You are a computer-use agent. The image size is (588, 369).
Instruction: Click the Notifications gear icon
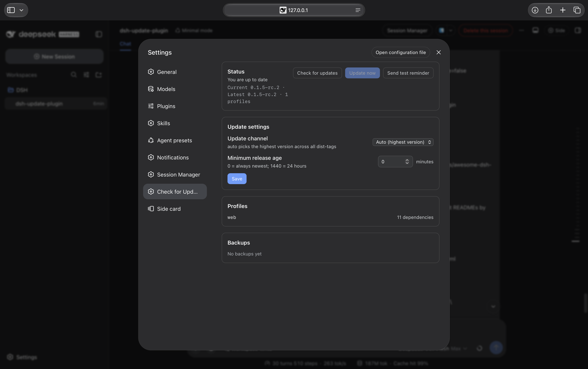(x=151, y=157)
